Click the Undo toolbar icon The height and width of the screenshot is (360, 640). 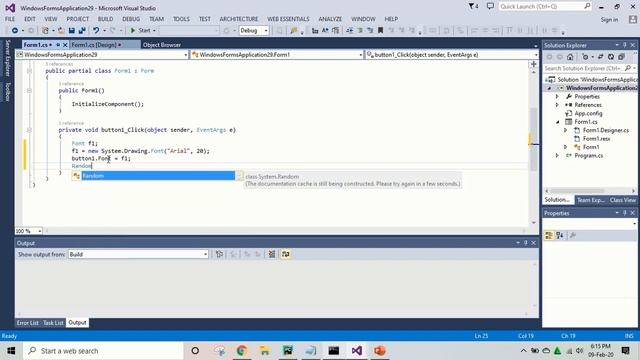(x=96, y=31)
